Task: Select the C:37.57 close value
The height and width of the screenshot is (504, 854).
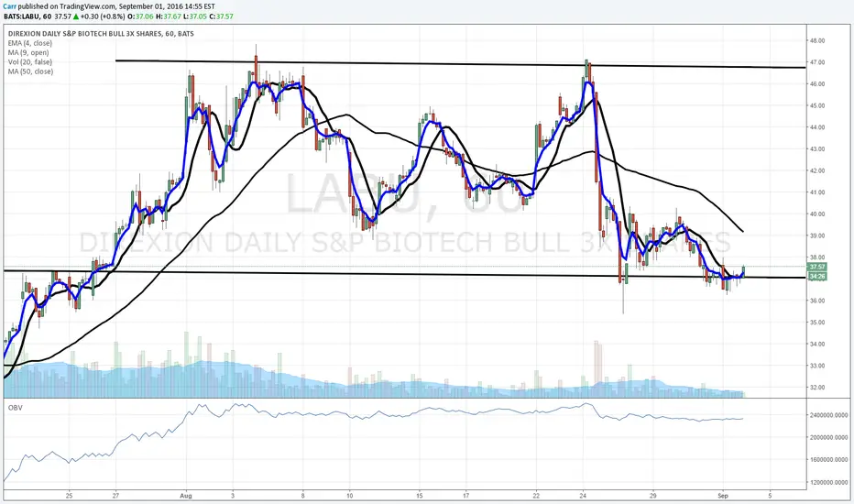Action: tap(222, 16)
